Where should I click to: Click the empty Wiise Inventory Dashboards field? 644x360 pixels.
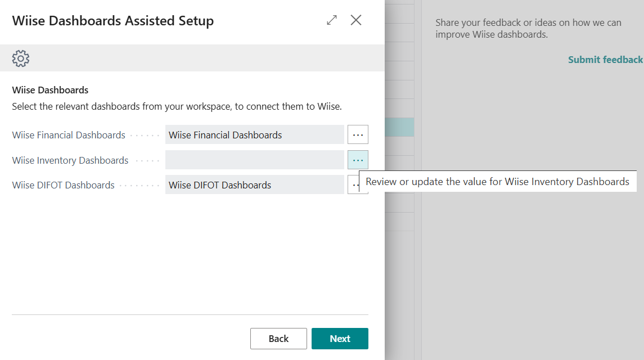[255, 160]
